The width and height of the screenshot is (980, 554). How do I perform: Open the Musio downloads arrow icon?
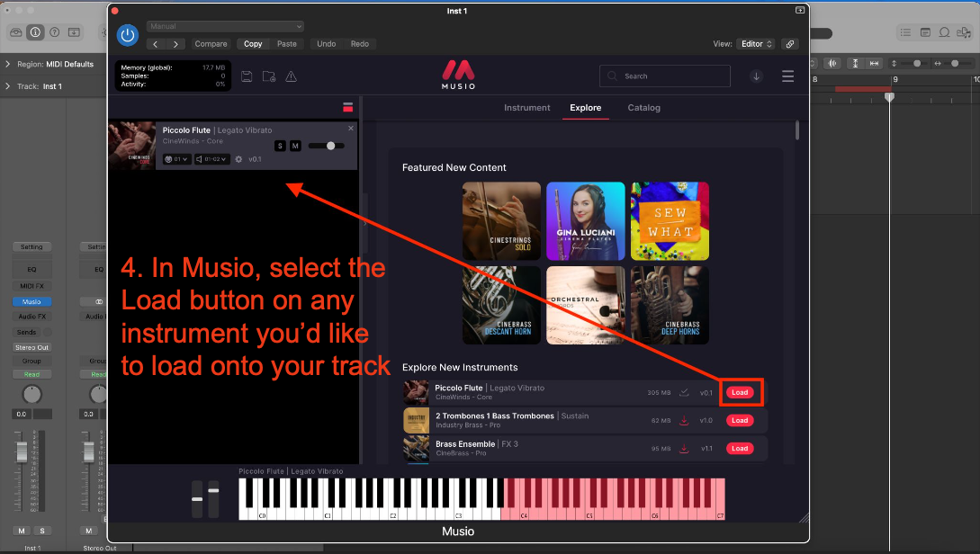(756, 76)
